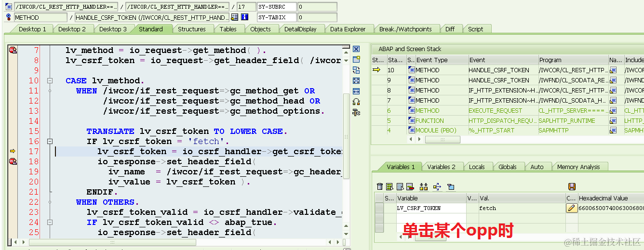Switch to the Globals tab
644x250 pixels.
(508, 167)
